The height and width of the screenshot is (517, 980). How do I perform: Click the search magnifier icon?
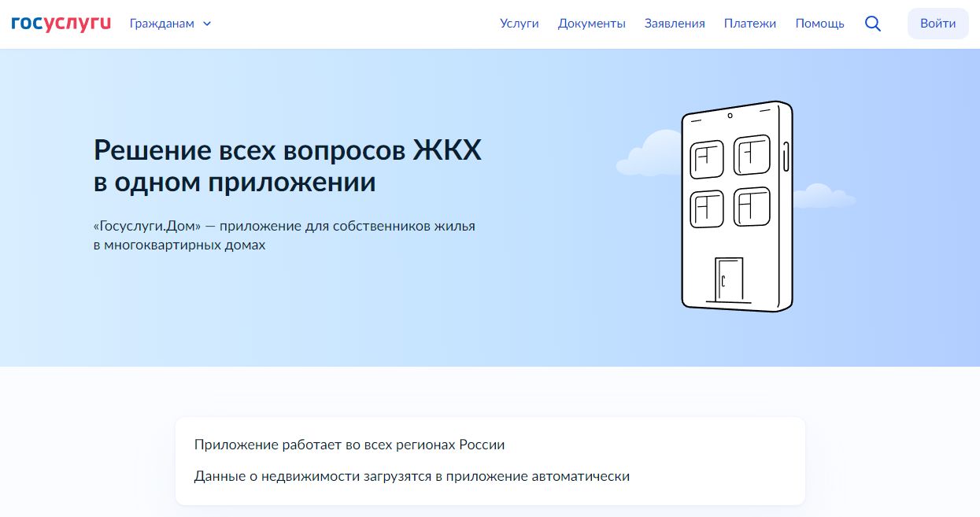click(872, 24)
